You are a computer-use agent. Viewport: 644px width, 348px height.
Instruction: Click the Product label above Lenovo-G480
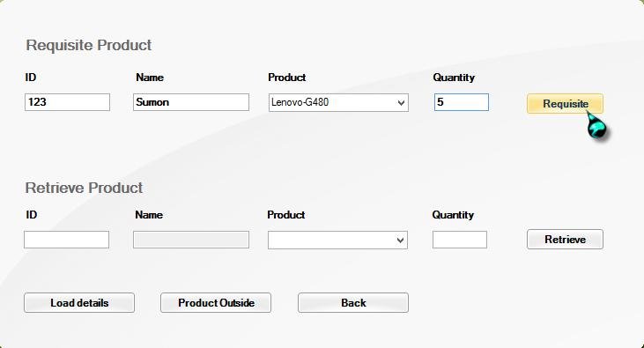pyautogui.click(x=286, y=78)
